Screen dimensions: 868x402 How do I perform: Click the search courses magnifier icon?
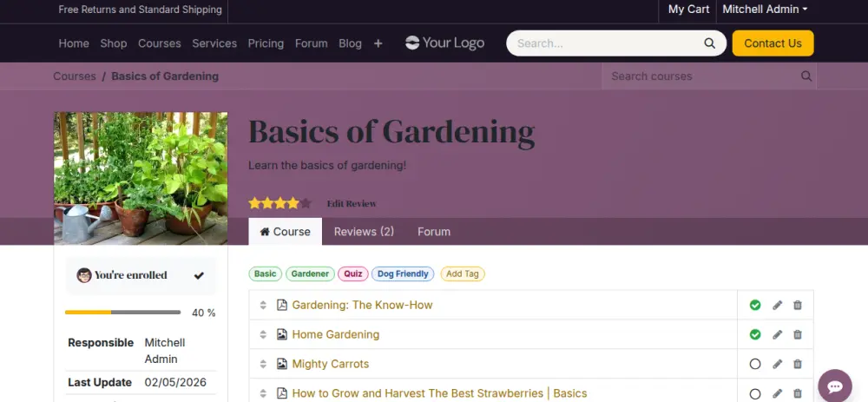pyautogui.click(x=806, y=76)
